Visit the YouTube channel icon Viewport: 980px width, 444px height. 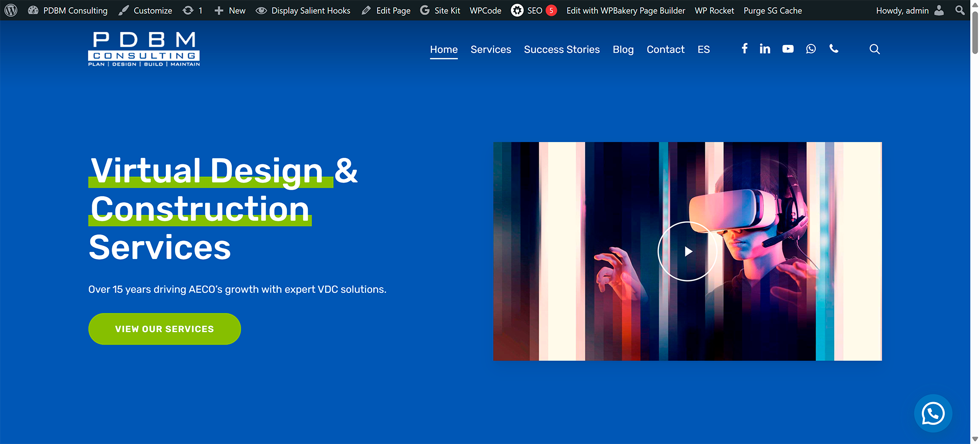point(788,49)
